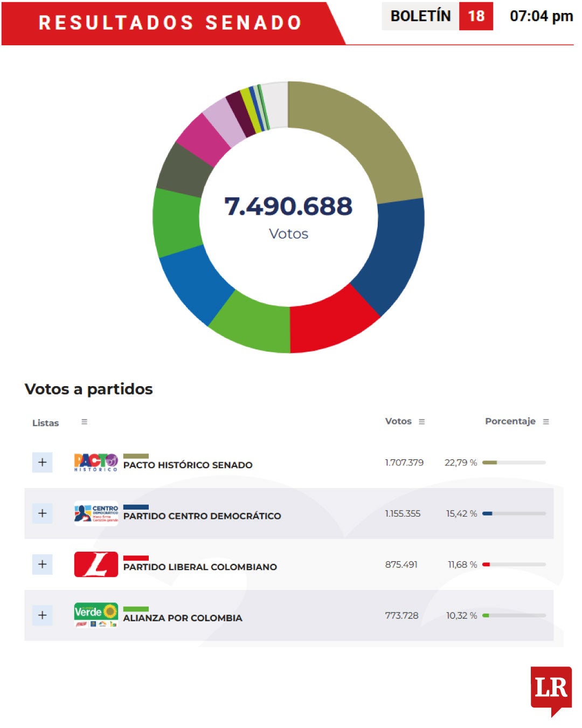Screen dimensions: 582x728
Task: Click the Boletín 18 badge
Action: tap(437, 16)
